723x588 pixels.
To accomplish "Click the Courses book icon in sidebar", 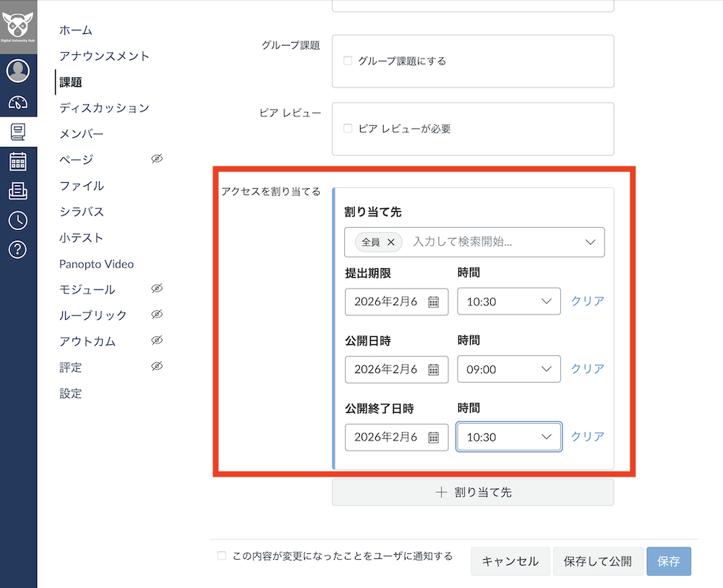I will point(18,132).
